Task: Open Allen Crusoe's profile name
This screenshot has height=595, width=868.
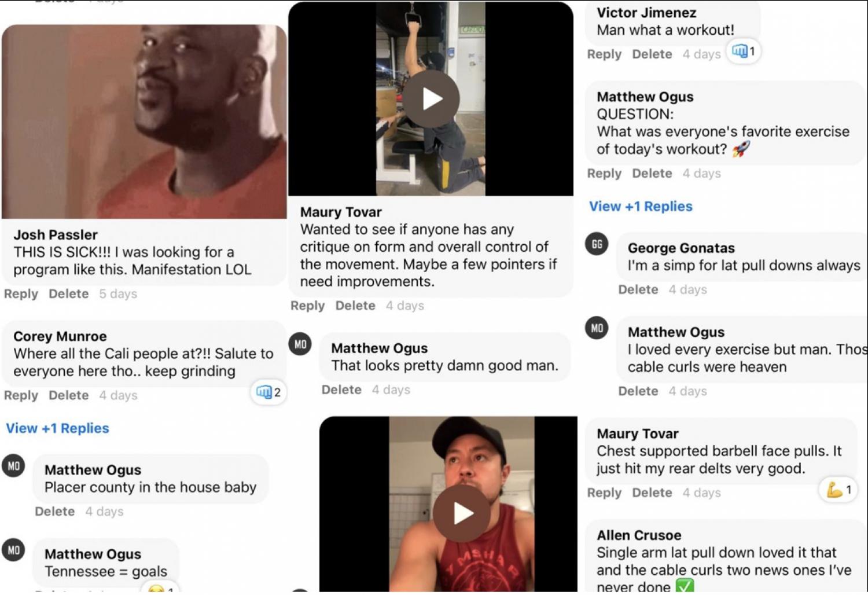Action: 639,535
